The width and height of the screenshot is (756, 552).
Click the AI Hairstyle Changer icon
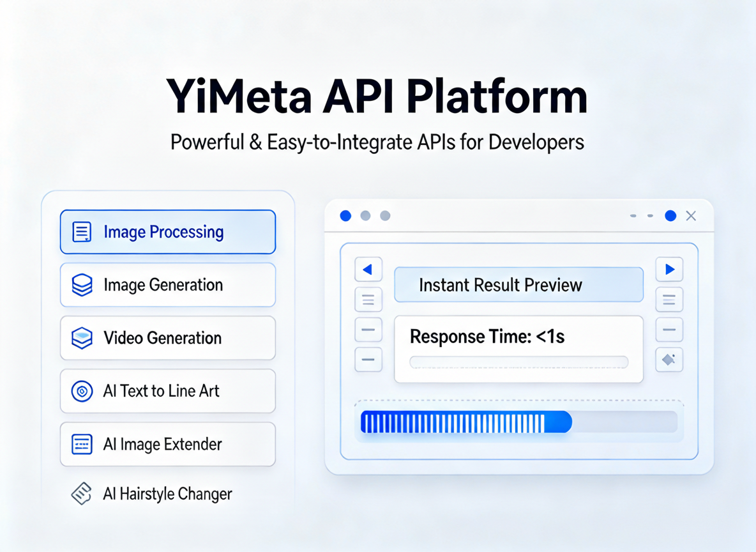81,494
